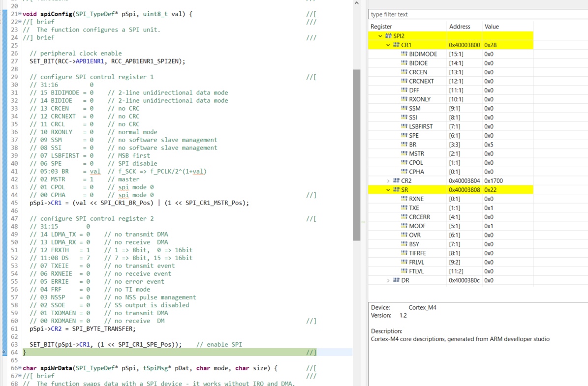The height and width of the screenshot is (386, 588).
Task: Select the BSY bitfield icon
Action: click(404, 244)
